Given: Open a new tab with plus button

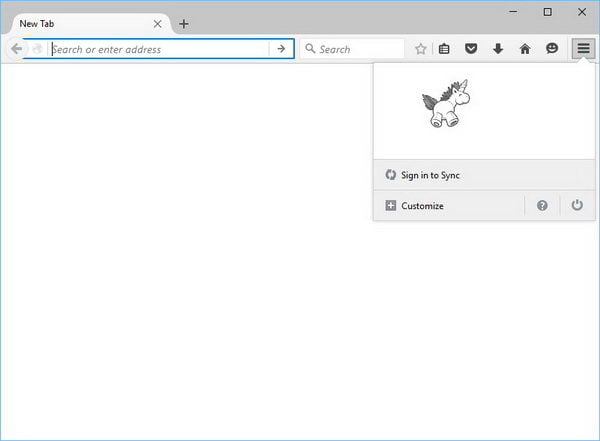Looking at the screenshot, I should (184, 24).
